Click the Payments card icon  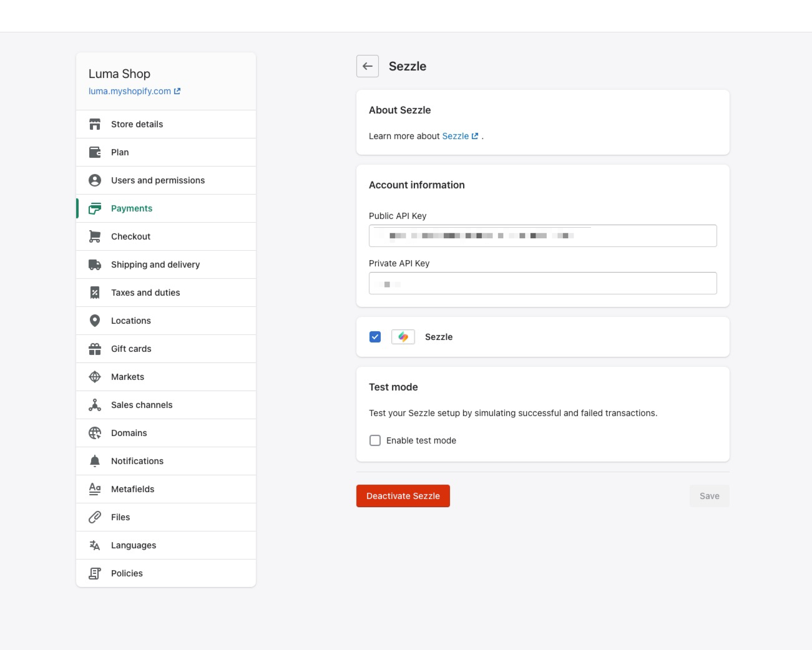[x=95, y=208]
